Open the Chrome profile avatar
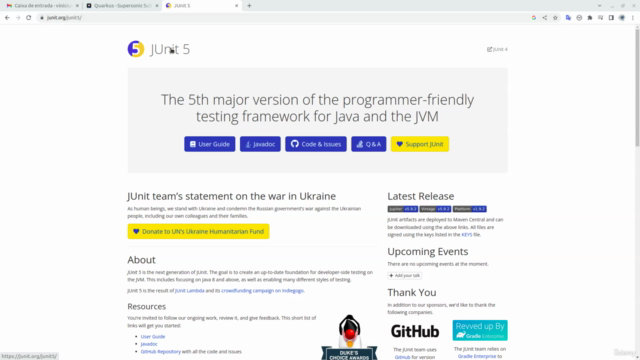Viewport: 640px width, 360px height. point(622,18)
